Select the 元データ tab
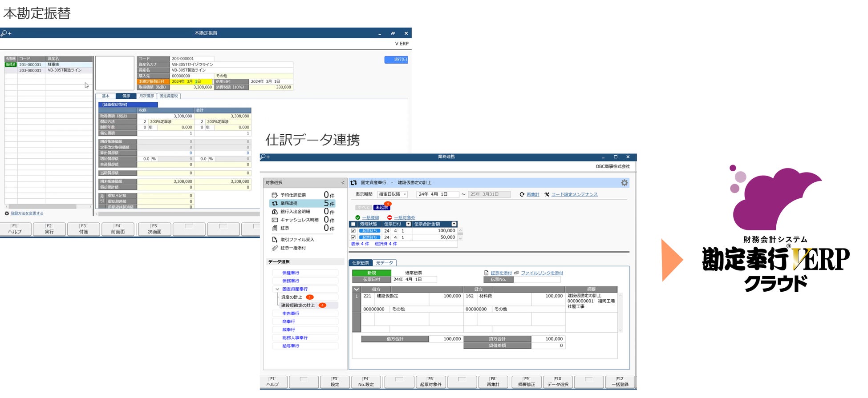The width and height of the screenshot is (868, 398). coord(384,263)
